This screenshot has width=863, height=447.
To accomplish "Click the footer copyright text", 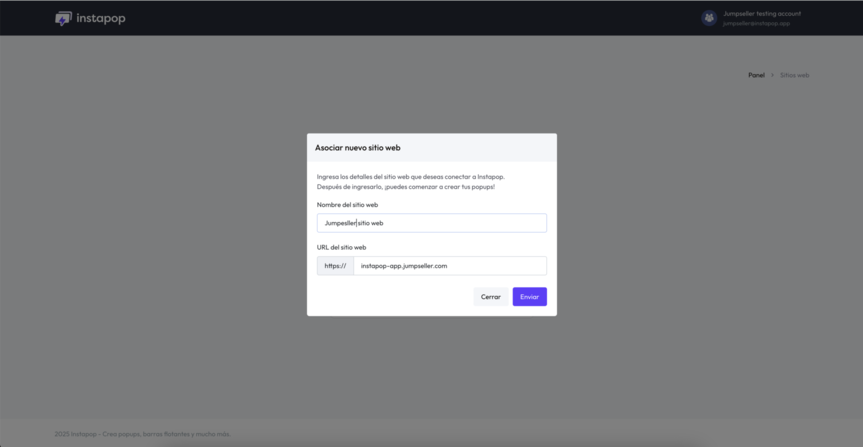I will (142, 434).
